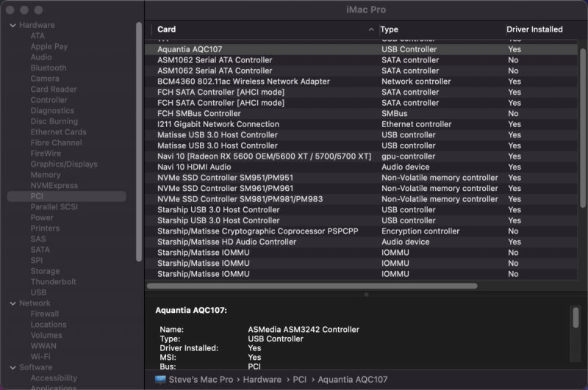The width and height of the screenshot is (588, 390).
Task: Click the computer icon in the path bar
Action: pos(160,380)
